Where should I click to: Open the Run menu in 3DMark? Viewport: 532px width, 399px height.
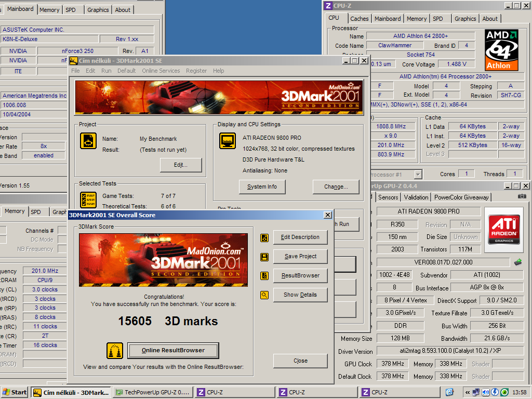coord(106,71)
